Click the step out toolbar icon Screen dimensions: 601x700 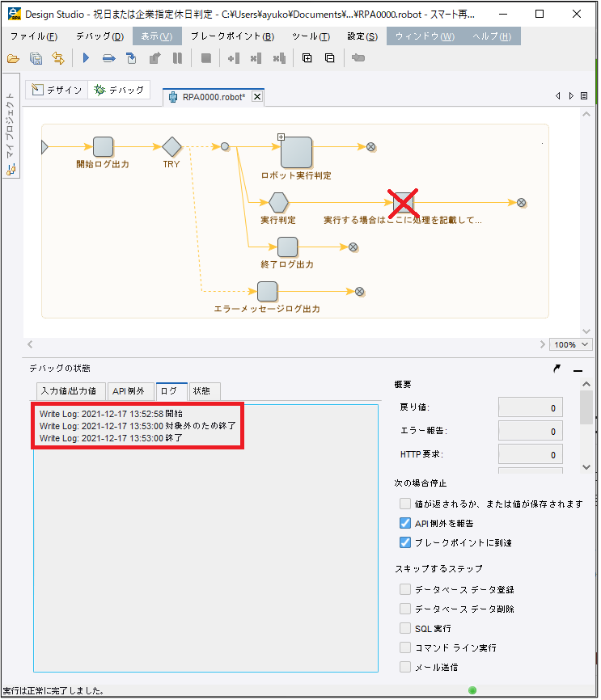point(154,58)
